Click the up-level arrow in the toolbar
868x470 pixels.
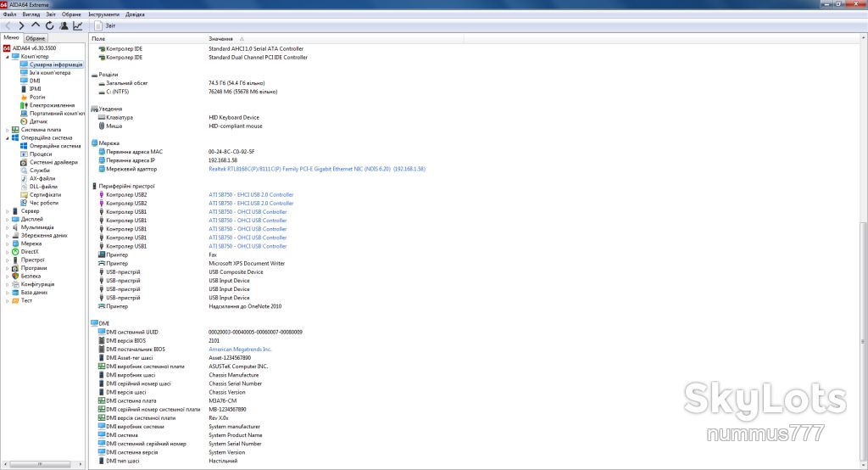36,25
